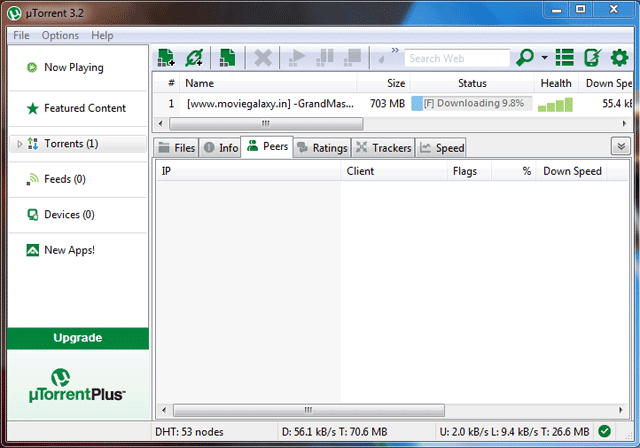Expand the hidden toolbar items chevron

[x=395, y=50]
